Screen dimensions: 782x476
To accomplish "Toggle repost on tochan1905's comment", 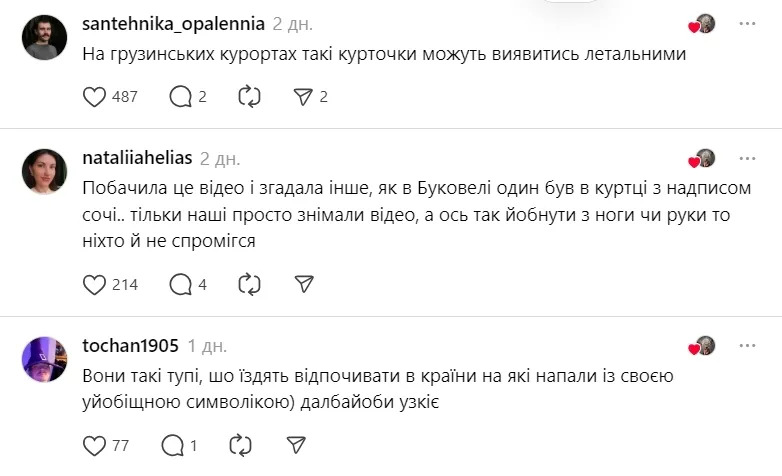I will (x=240, y=444).
